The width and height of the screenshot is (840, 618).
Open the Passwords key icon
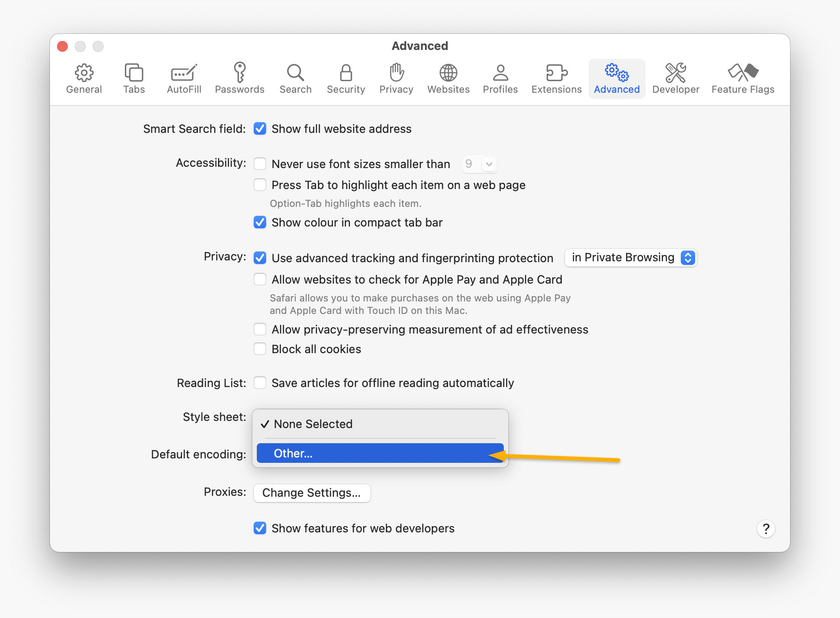[x=240, y=72]
